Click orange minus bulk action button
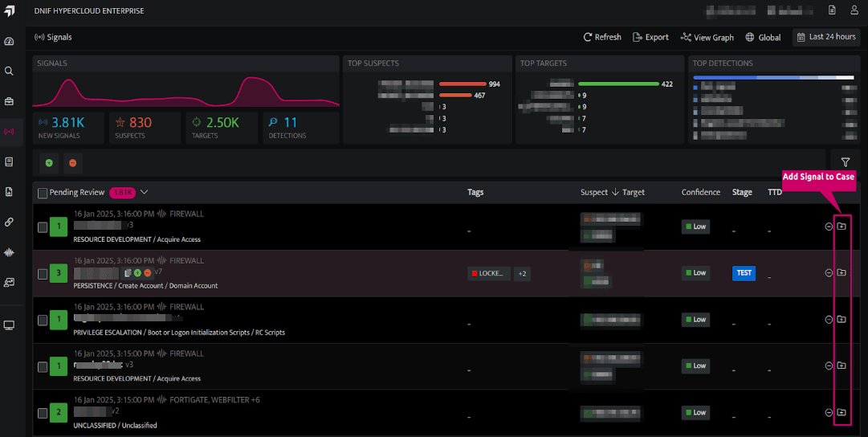The height and width of the screenshot is (437, 868). (72, 163)
